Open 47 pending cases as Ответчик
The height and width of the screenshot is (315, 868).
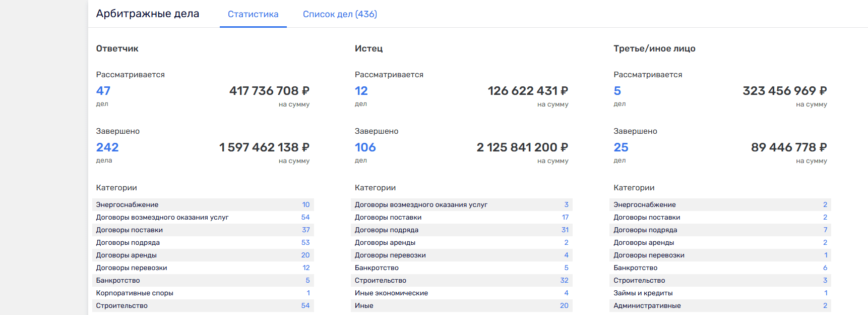click(x=103, y=91)
